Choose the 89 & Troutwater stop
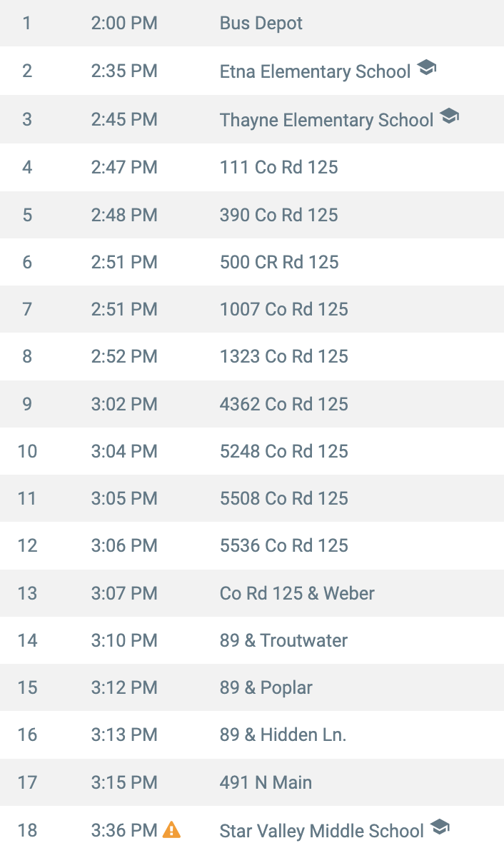The height and width of the screenshot is (858, 504). [x=283, y=640]
